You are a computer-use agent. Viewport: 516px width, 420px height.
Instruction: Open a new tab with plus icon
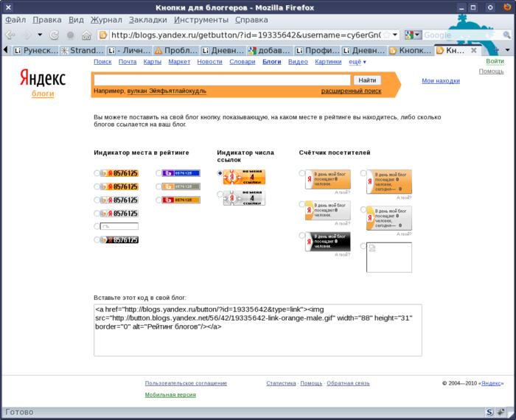495,50
